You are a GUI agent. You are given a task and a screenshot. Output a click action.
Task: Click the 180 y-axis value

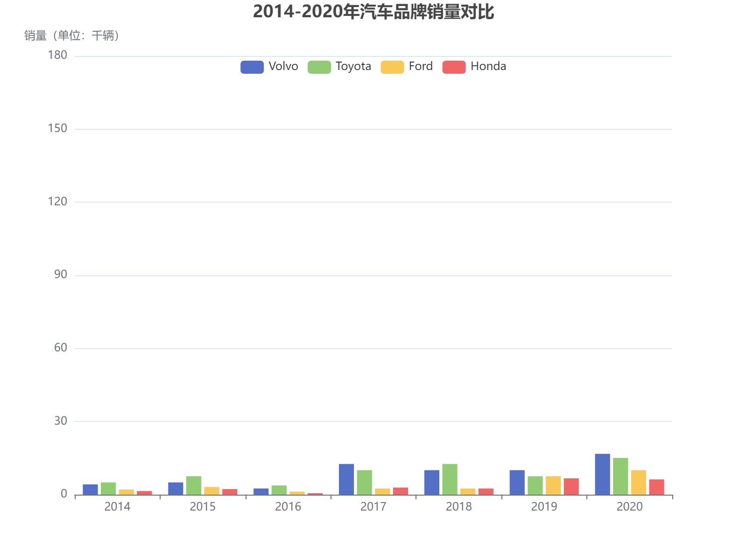(x=57, y=55)
